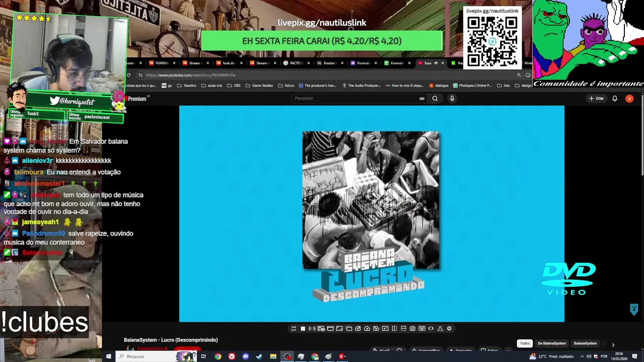
Task: Open the Itch.io bookmarks folder
Action: [286, 85]
